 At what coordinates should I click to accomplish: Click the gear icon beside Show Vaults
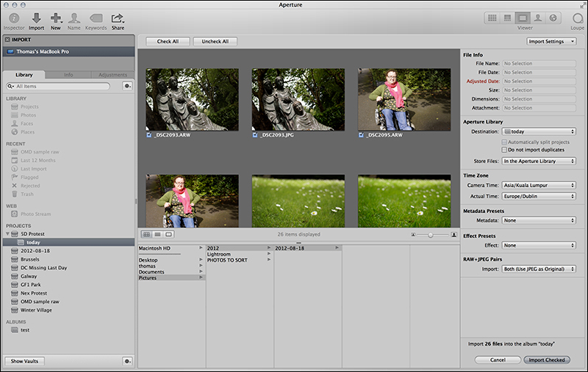(127, 361)
